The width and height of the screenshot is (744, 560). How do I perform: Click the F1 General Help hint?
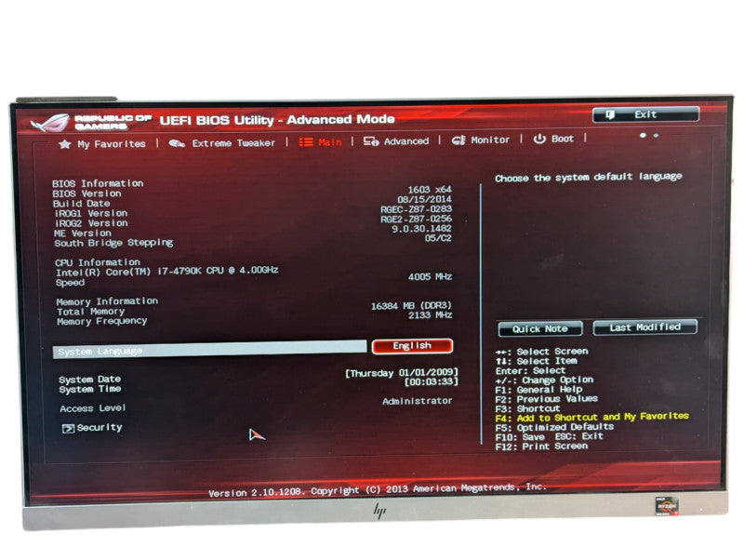point(538,390)
